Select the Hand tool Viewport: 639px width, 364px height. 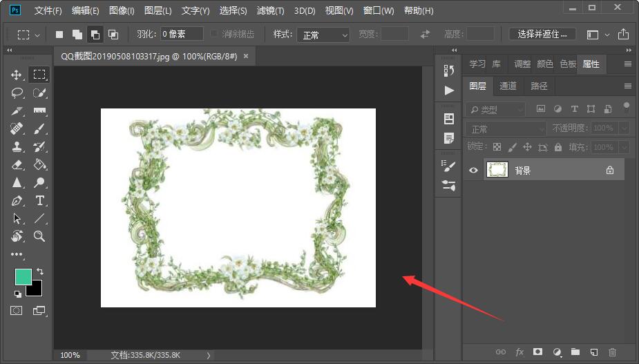click(17, 236)
